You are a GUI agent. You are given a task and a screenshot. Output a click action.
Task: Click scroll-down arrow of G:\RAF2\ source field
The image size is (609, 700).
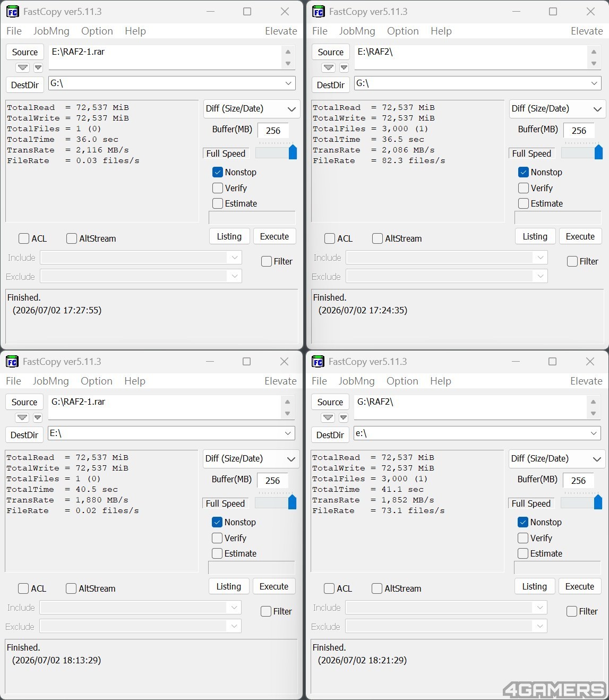pyautogui.click(x=593, y=414)
